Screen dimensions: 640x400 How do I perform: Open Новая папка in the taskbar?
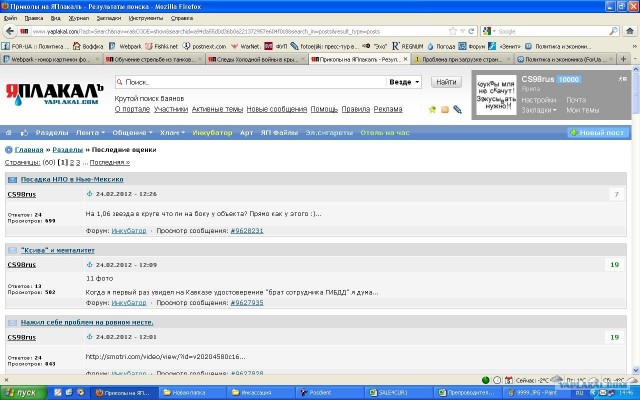click(191, 393)
